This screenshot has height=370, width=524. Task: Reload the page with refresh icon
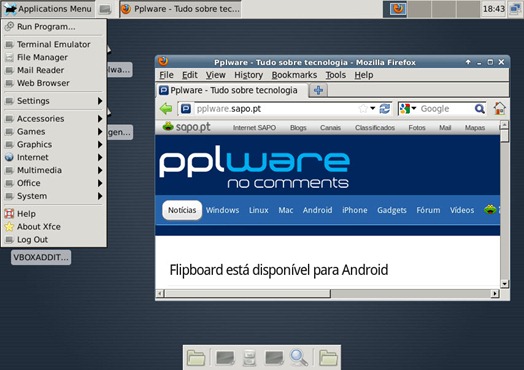point(385,109)
